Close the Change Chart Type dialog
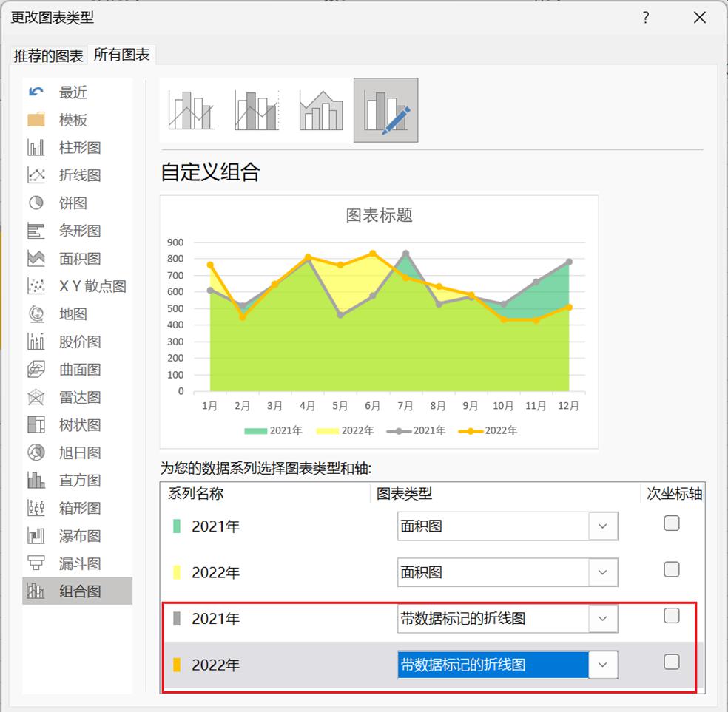Viewport: 728px width, 712px height. [x=700, y=18]
